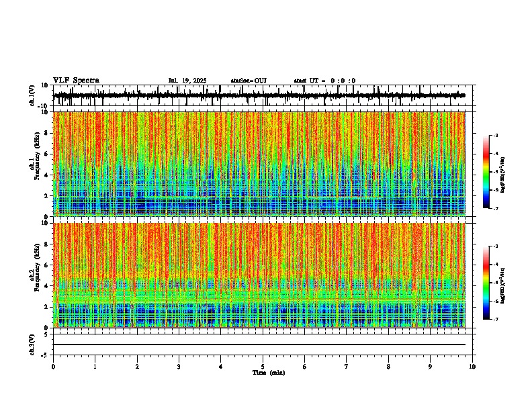532x411 pixels.
Task: Click the ch.2 spectrogram color scale bar
Action: click(x=486, y=283)
